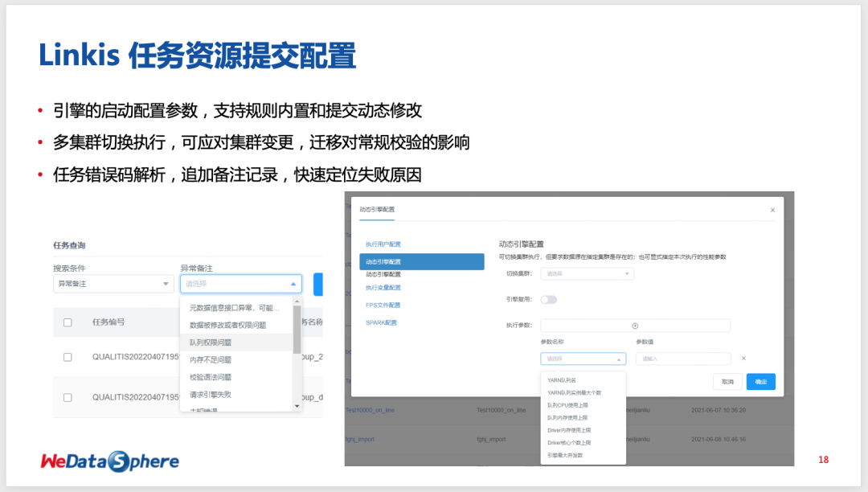868x492 pixels.
Task: Pick the 请求引擎失败 option
Action: (x=236, y=395)
